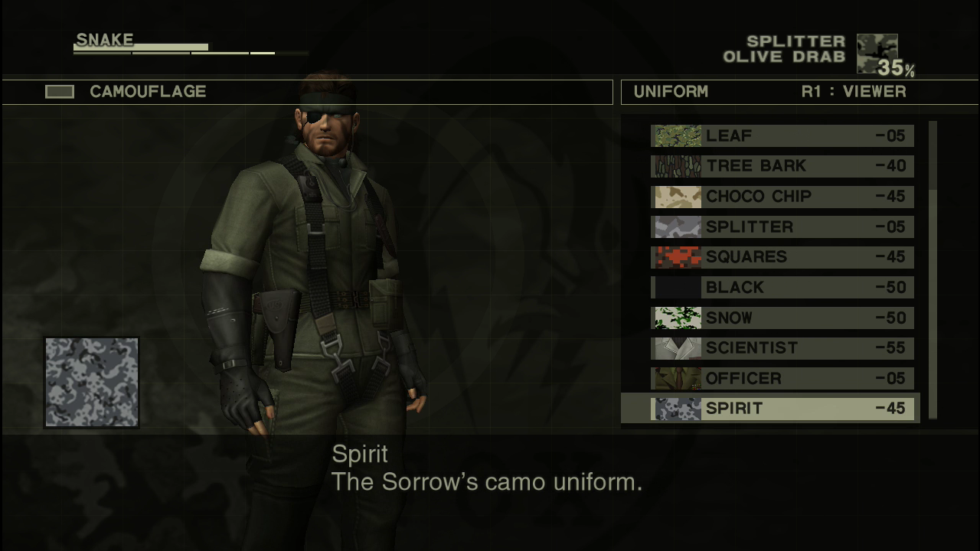Choose the Tree Bark pattern swatch icon
The image size is (980, 551).
pyautogui.click(x=677, y=166)
